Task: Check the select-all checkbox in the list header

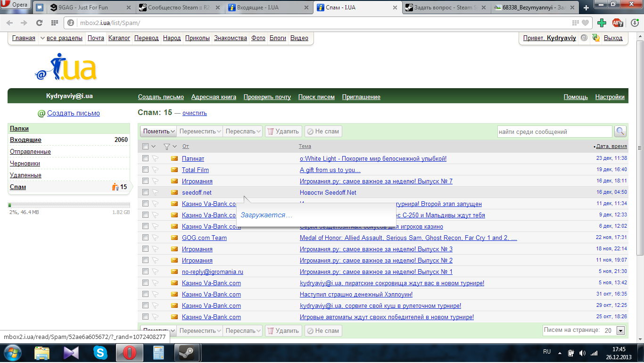Action: (146, 147)
